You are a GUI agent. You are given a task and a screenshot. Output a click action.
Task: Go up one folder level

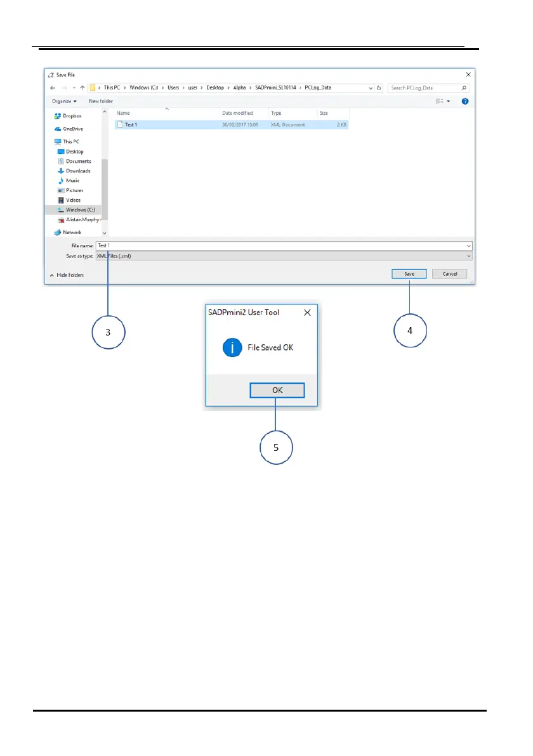pyautogui.click(x=82, y=88)
